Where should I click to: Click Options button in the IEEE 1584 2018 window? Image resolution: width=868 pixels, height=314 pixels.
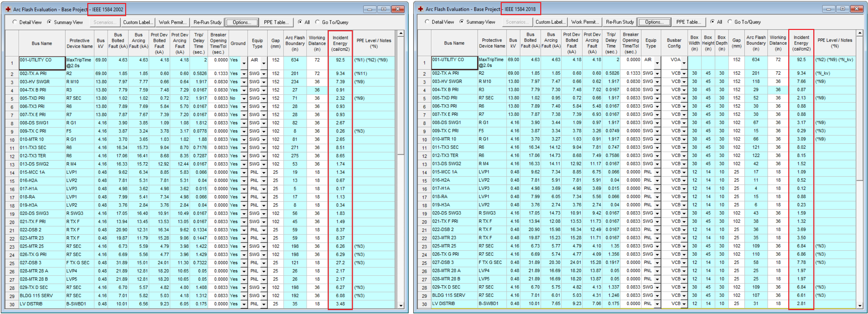pyautogui.click(x=654, y=22)
